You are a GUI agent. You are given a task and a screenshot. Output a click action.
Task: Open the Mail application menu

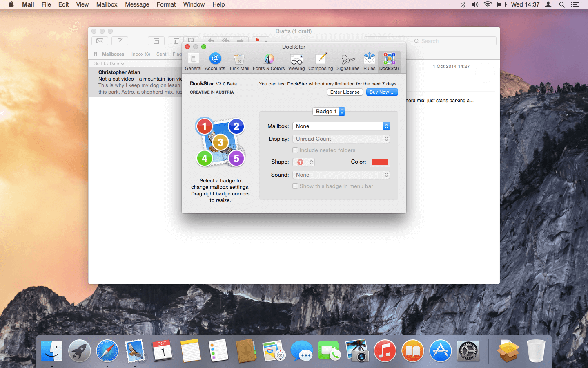point(28,4)
